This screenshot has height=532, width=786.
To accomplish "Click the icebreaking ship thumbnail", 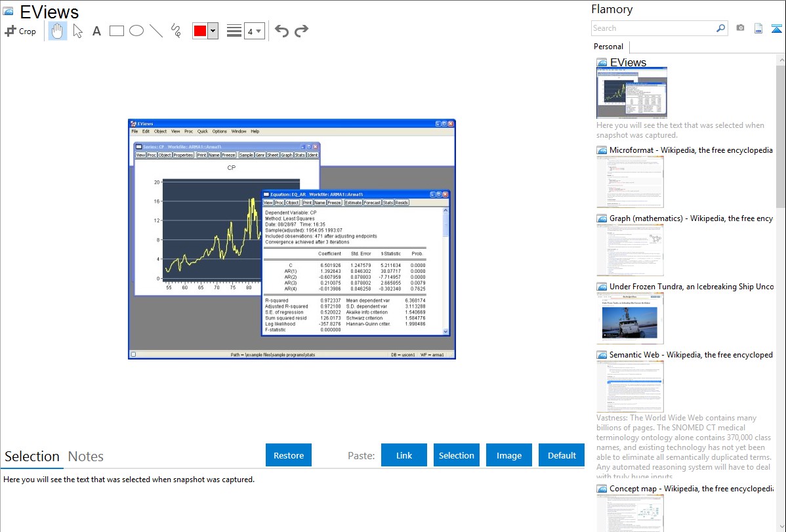I will point(630,319).
